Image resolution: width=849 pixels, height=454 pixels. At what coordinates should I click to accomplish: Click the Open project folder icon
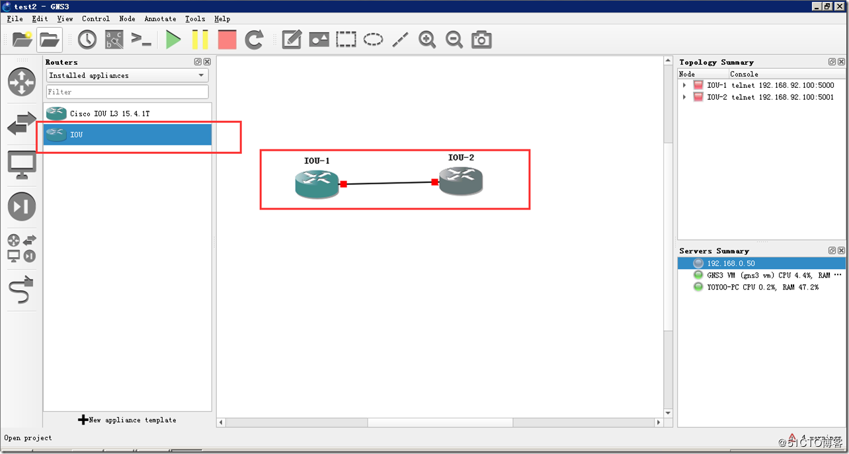point(50,40)
